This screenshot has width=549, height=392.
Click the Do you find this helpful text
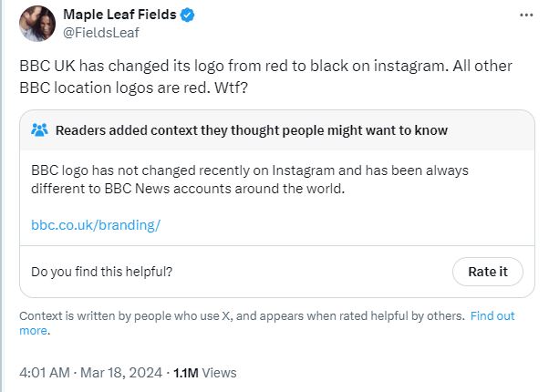[x=101, y=272]
